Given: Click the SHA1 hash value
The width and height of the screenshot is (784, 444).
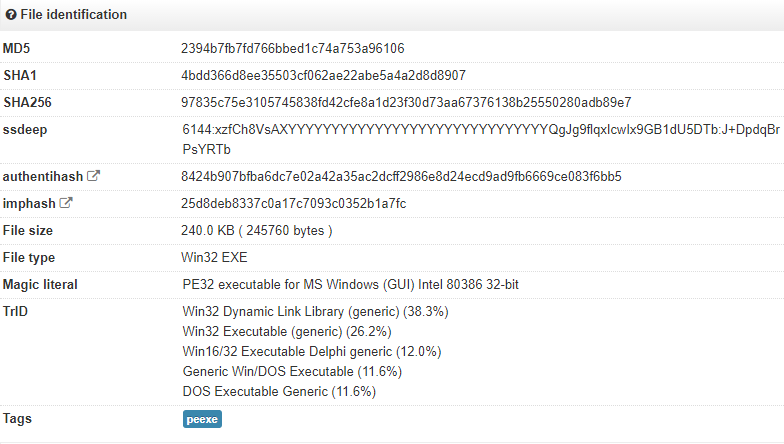Looking at the screenshot, I should [323, 75].
